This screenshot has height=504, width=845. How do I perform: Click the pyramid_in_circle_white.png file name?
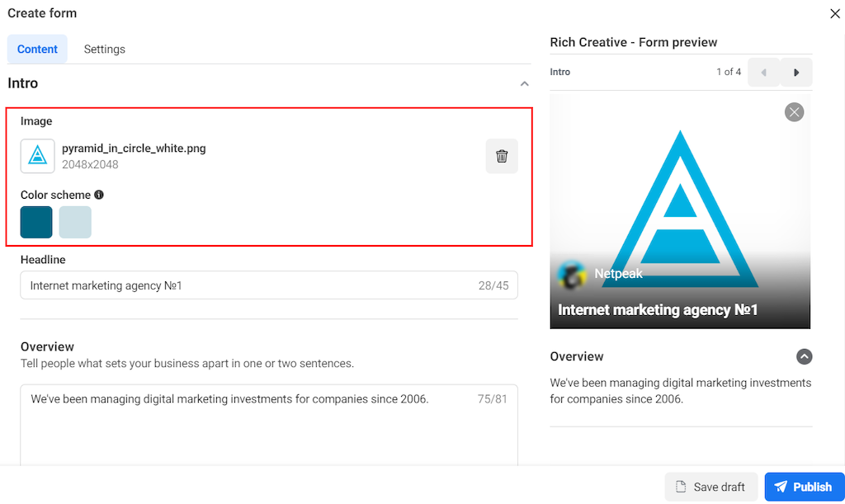pyautogui.click(x=134, y=148)
